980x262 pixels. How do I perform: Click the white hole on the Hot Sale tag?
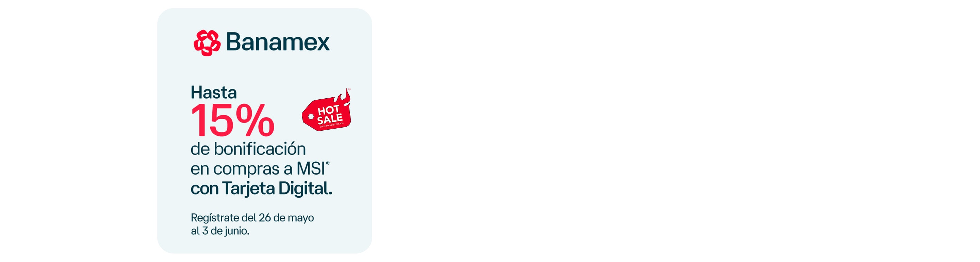click(x=311, y=116)
